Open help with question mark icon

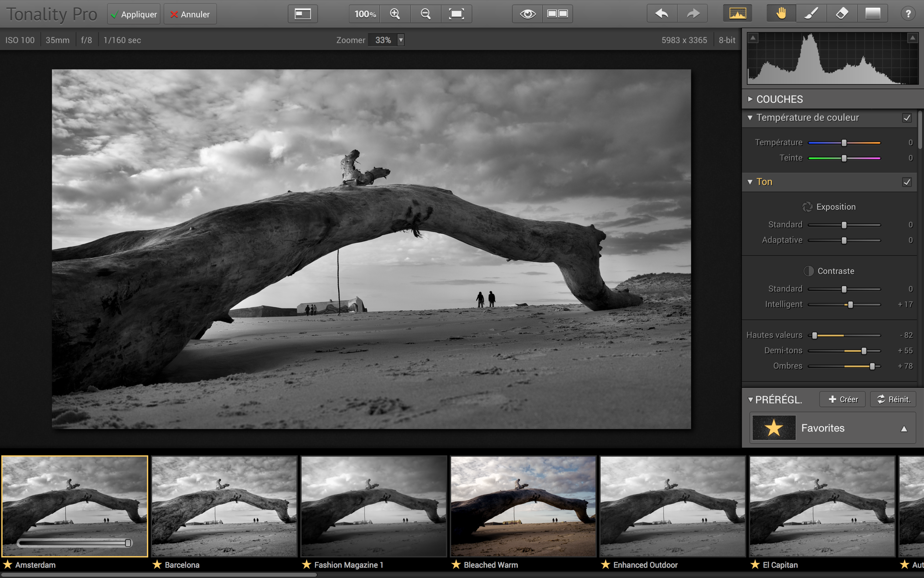[908, 14]
